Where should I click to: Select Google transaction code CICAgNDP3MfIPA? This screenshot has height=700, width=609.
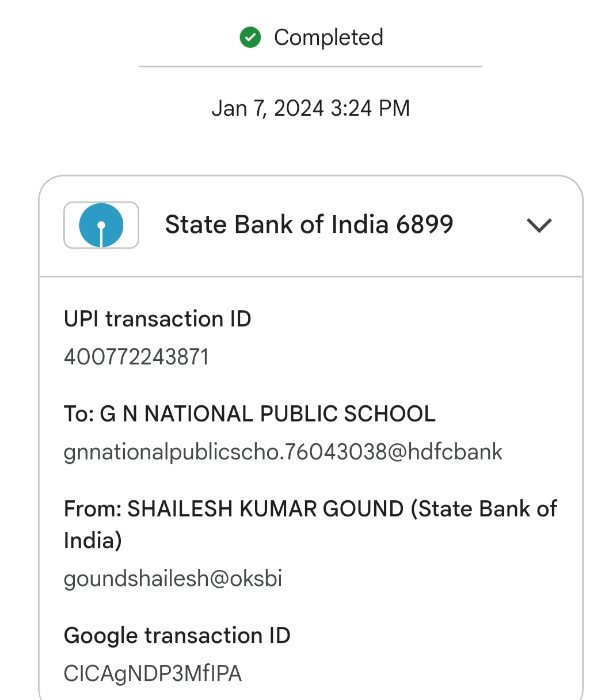click(153, 674)
